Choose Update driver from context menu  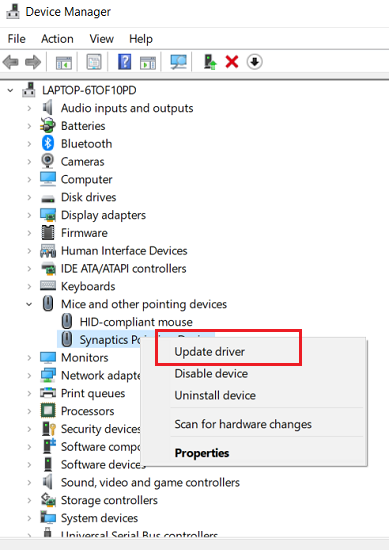click(x=210, y=352)
